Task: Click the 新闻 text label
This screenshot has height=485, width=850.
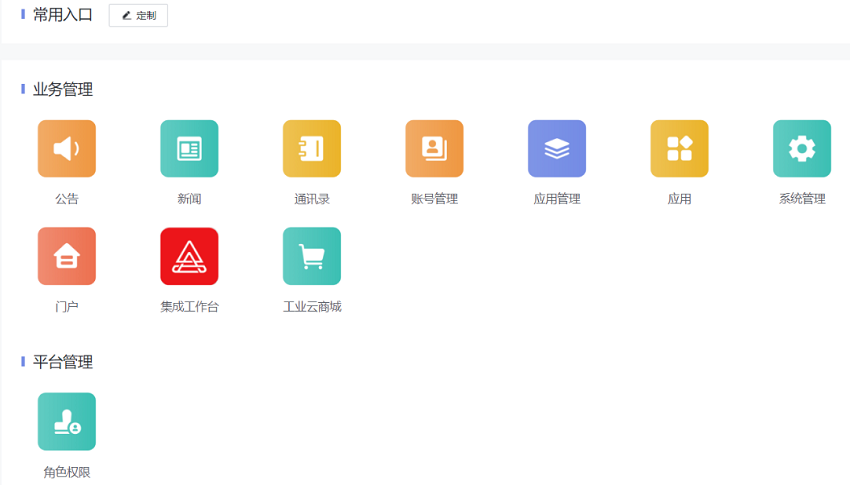Action: point(189,199)
